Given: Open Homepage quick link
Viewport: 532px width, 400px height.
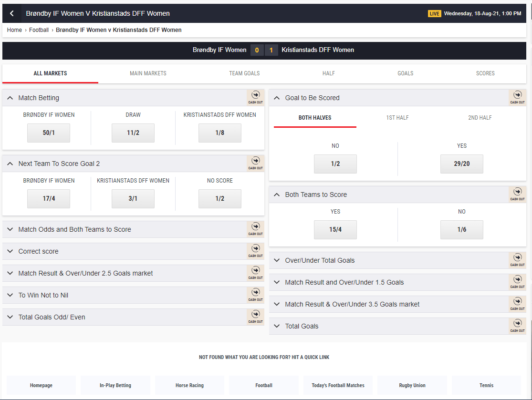Looking at the screenshot, I should coord(41,385).
